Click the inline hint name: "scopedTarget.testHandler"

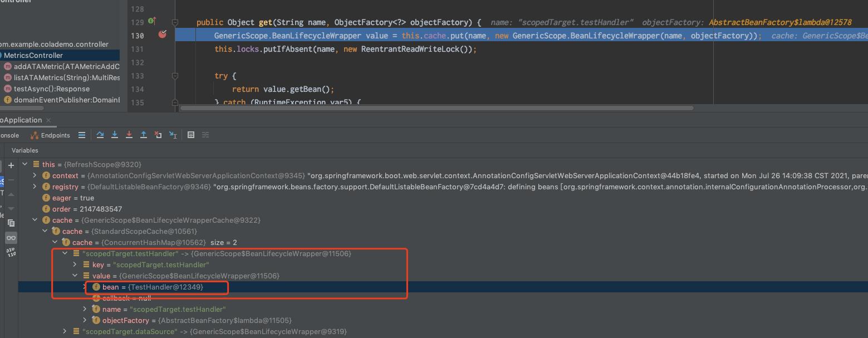562,22
